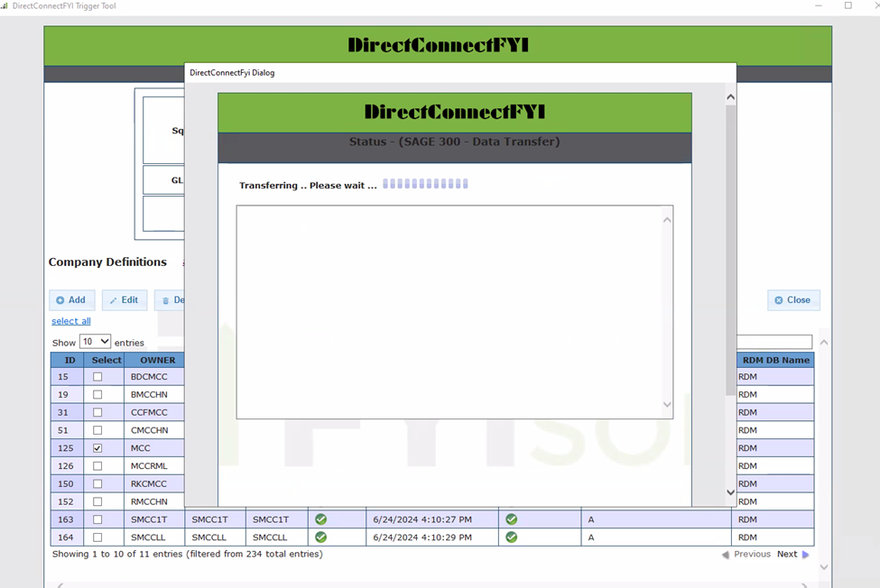Tick the checkbox for MCCRML row
The height and width of the screenshot is (588, 880).
(97, 466)
